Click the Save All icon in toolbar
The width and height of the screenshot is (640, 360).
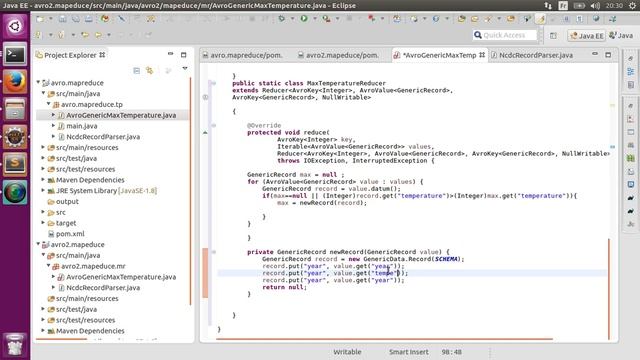(x=76, y=19)
